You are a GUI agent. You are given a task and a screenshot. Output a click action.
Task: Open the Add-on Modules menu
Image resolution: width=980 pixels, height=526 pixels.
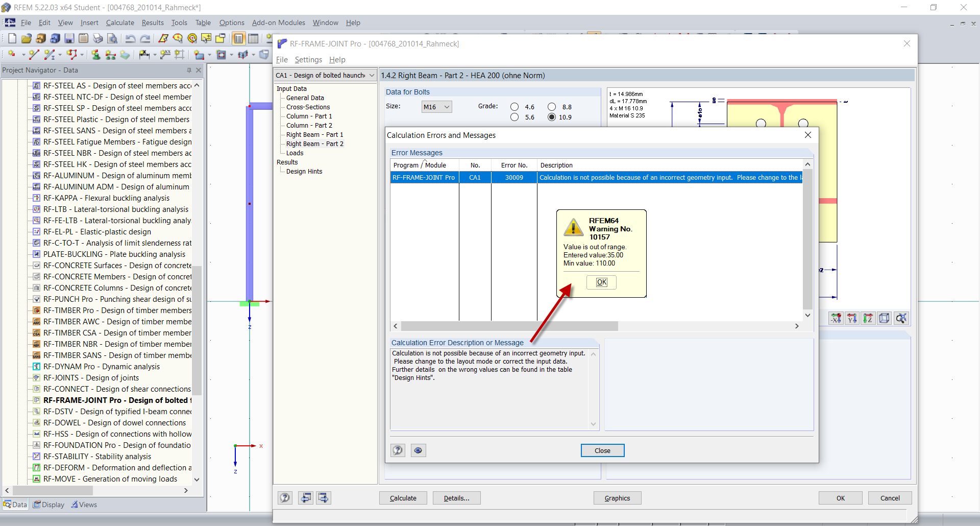click(x=278, y=22)
